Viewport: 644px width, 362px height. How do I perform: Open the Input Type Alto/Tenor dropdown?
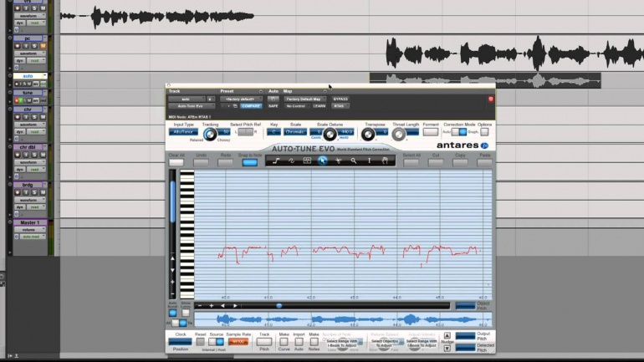pyautogui.click(x=183, y=132)
